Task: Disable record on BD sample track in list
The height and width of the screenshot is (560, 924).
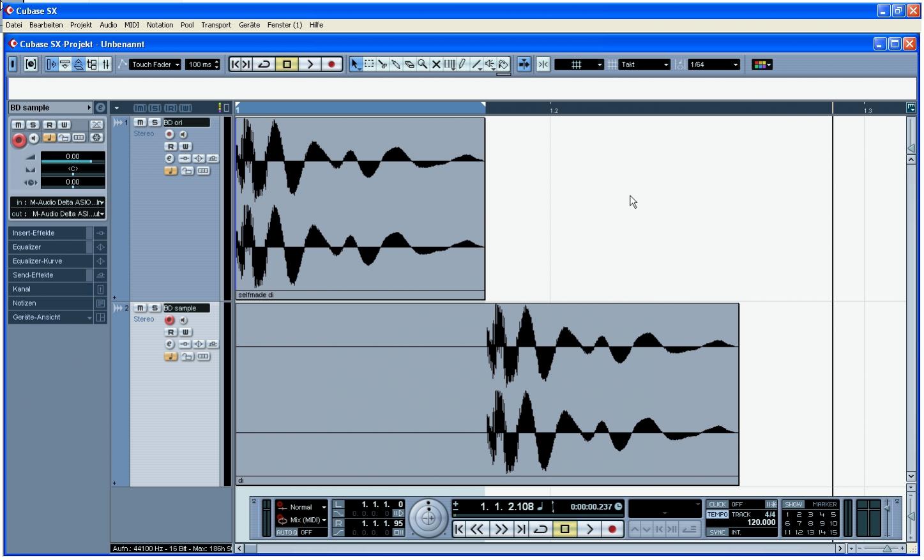Action: point(169,320)
